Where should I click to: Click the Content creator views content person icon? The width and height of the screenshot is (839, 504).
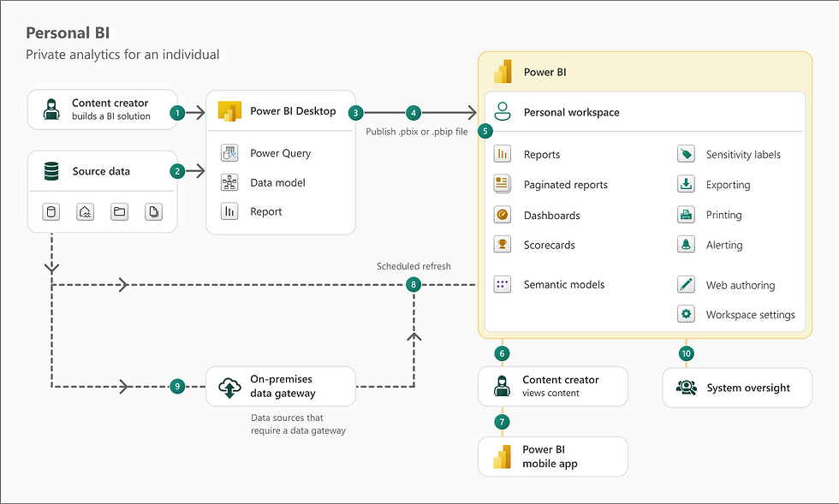tap(502, 386)
